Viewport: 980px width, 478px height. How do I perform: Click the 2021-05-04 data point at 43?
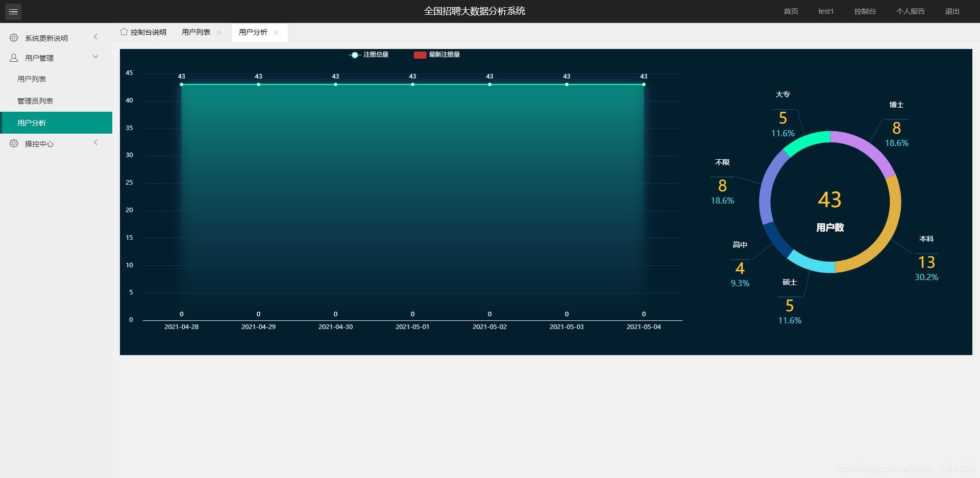pos(644,84)
